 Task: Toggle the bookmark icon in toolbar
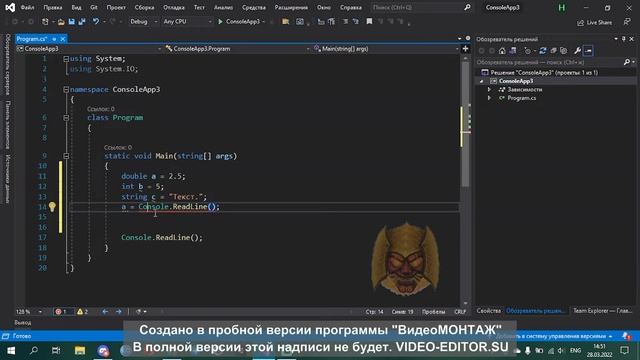tap(369, 22)
